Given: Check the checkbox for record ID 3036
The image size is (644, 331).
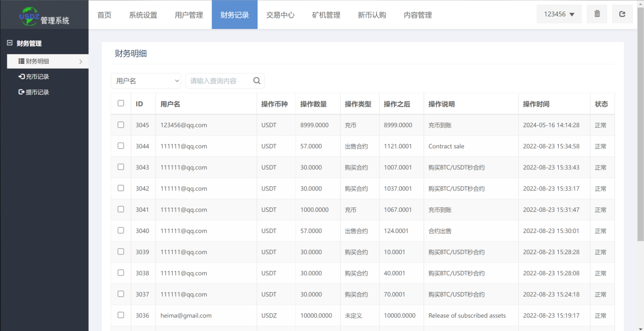Looking at the screenshot, I should (x=121, y=315).
